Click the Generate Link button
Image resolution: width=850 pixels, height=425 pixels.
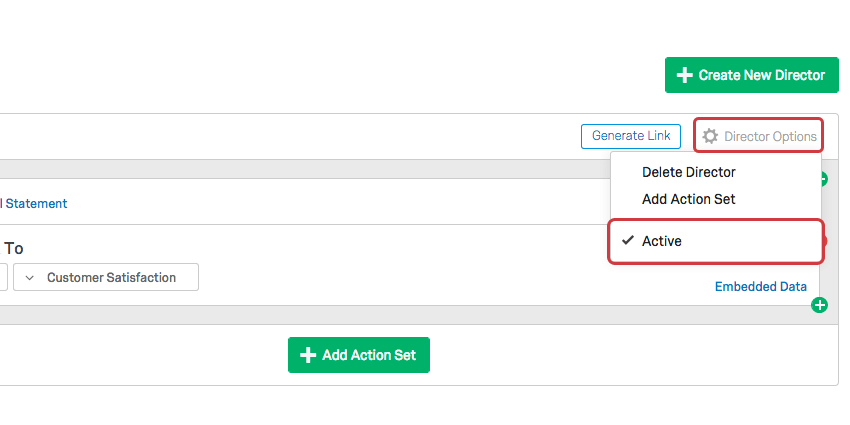click(631, 136)
